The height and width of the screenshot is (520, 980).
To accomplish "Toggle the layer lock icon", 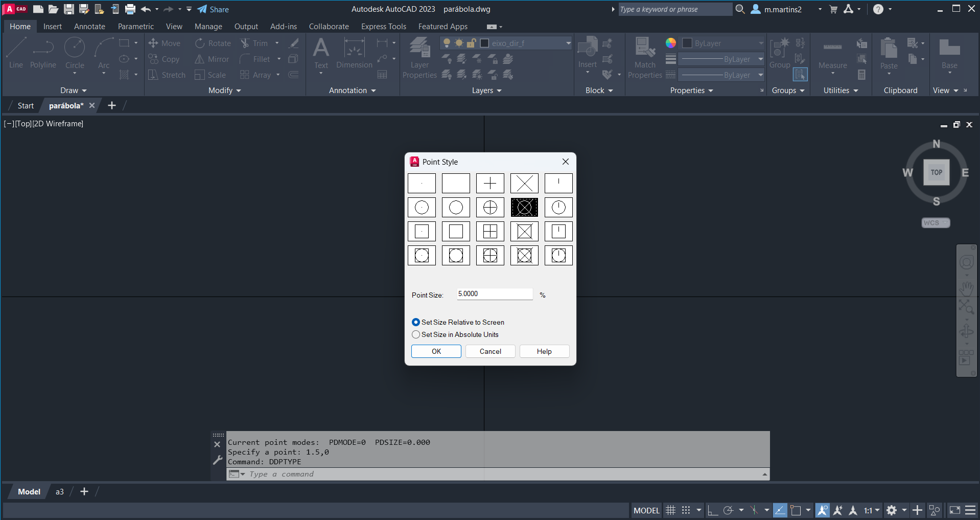I will (x=472, y=43).
